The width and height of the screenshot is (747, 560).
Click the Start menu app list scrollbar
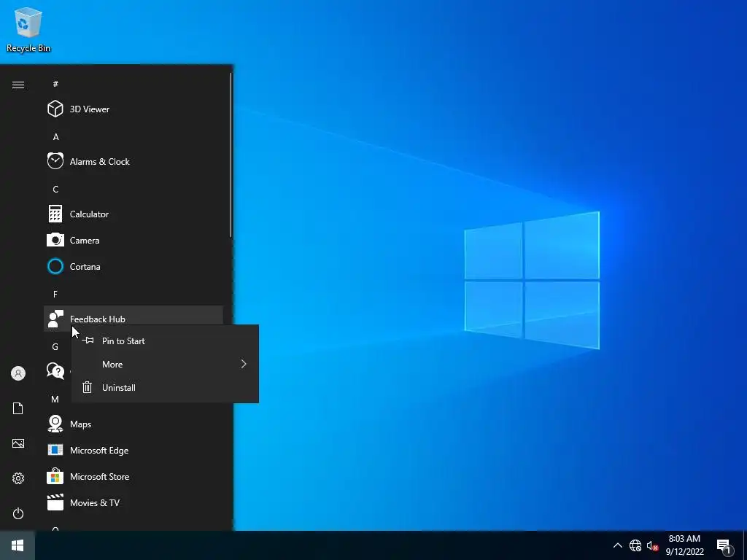(231, 155)
